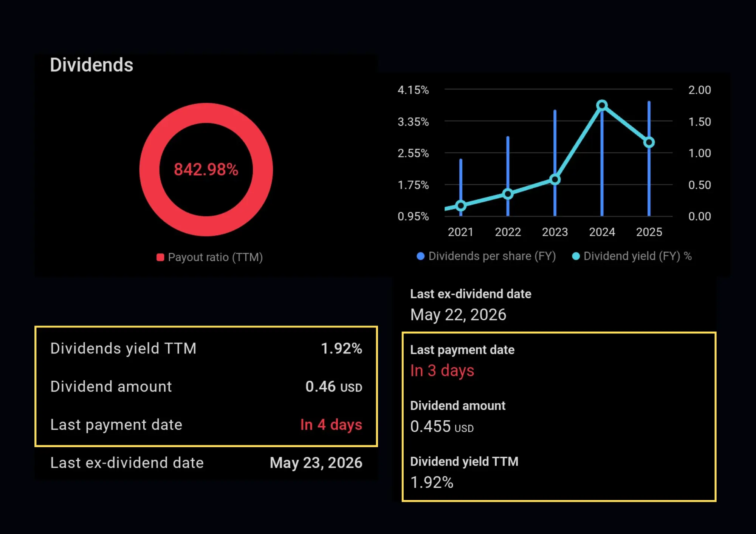Click the red Payout ratio legend swatch
Screen dimensions: 756x534
160,257
